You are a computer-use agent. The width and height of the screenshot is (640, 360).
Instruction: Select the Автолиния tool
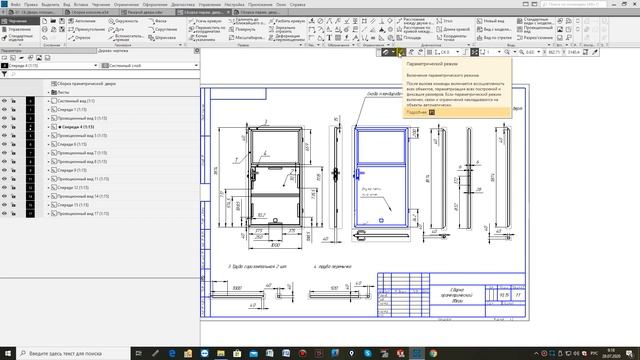point(82,21)
